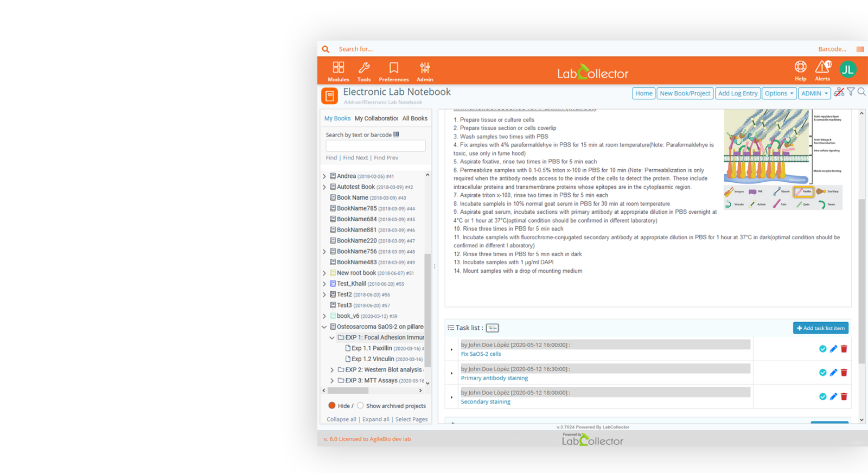
Task: Delete the Fix SaOS-2 cells task
Action: click(844, 349)
